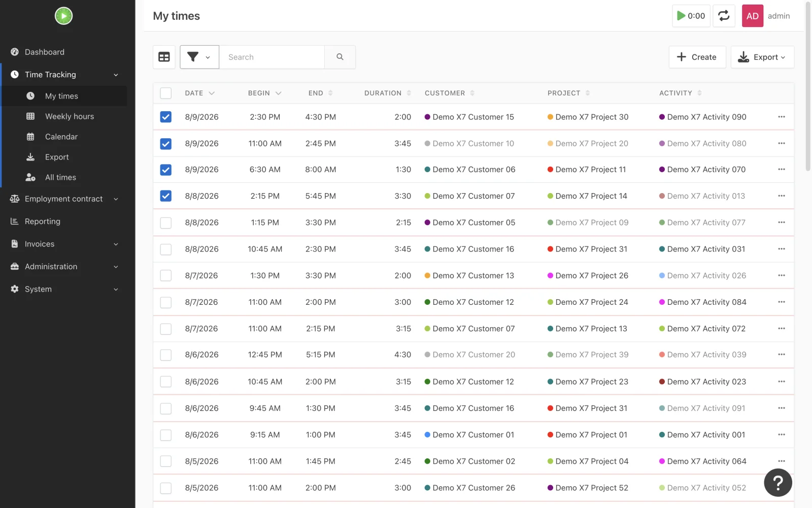Open row actions for Activity 039 entry
Viewport: 812px width, 508px height.
point(782,355)
